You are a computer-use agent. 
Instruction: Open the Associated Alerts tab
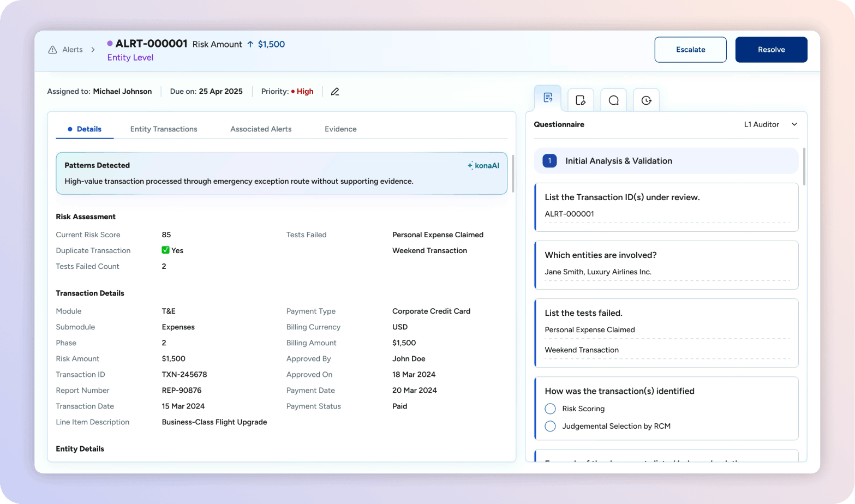[261, 129]
